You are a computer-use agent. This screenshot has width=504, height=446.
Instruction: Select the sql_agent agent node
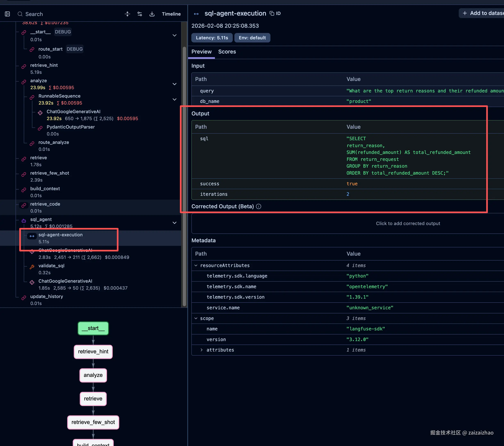pos(41,219)
